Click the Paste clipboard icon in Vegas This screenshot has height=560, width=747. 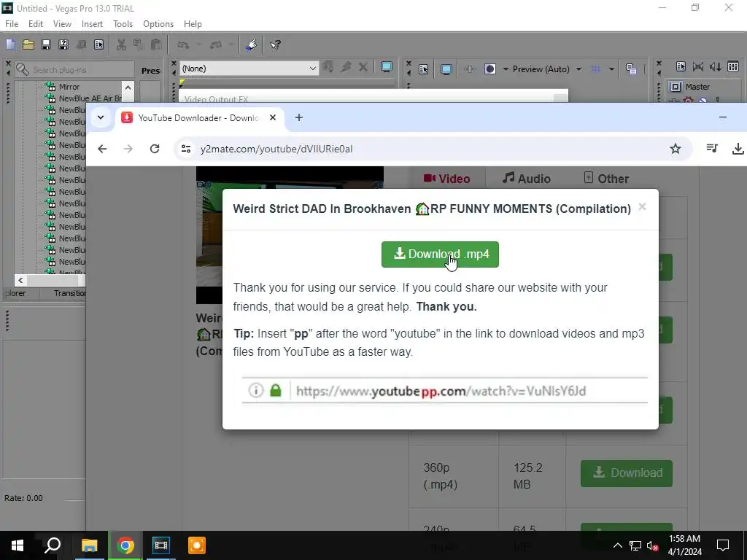156,44
